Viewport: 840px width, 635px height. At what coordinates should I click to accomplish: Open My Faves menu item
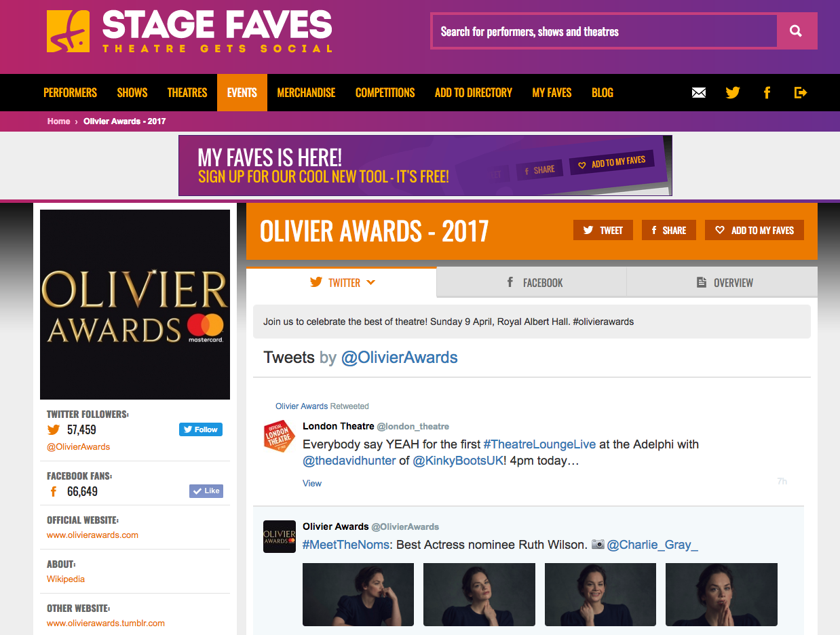tap(552, 93)
